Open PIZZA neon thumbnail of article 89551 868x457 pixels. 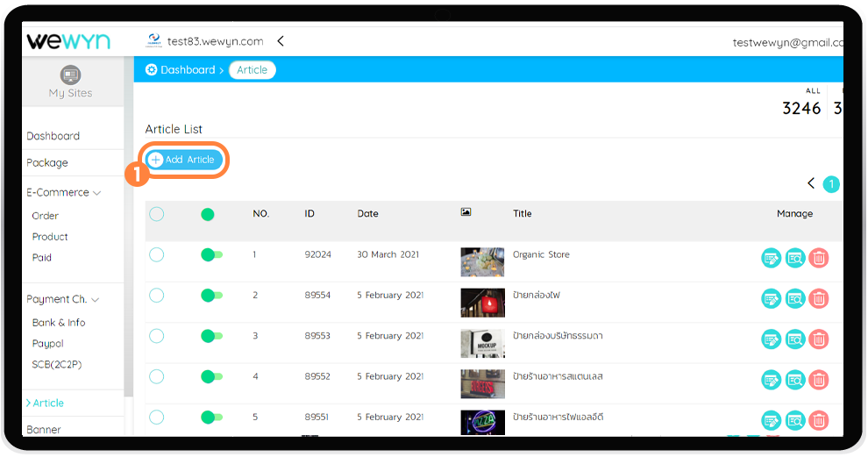[483, 423]
